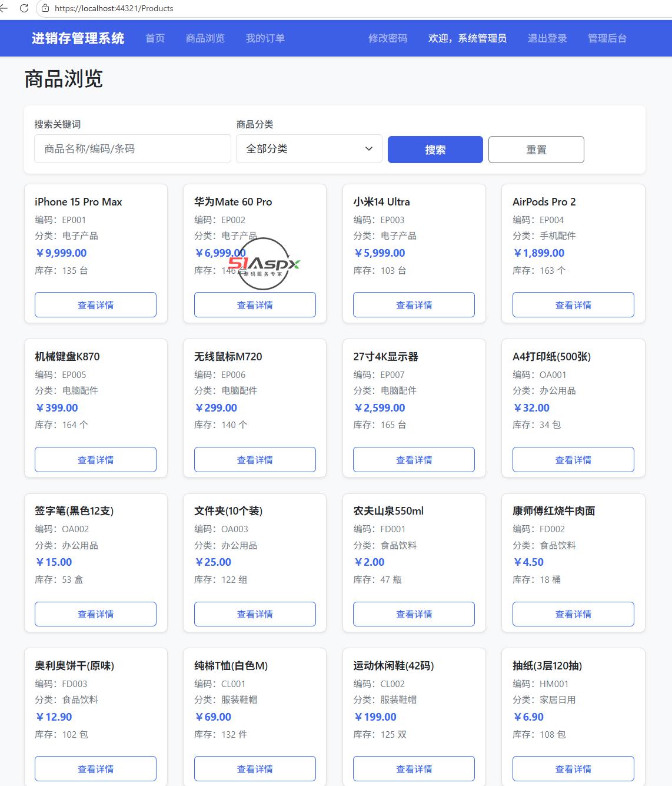
Task: Click the code 编码：CL001
Action: tap(220, 684)
